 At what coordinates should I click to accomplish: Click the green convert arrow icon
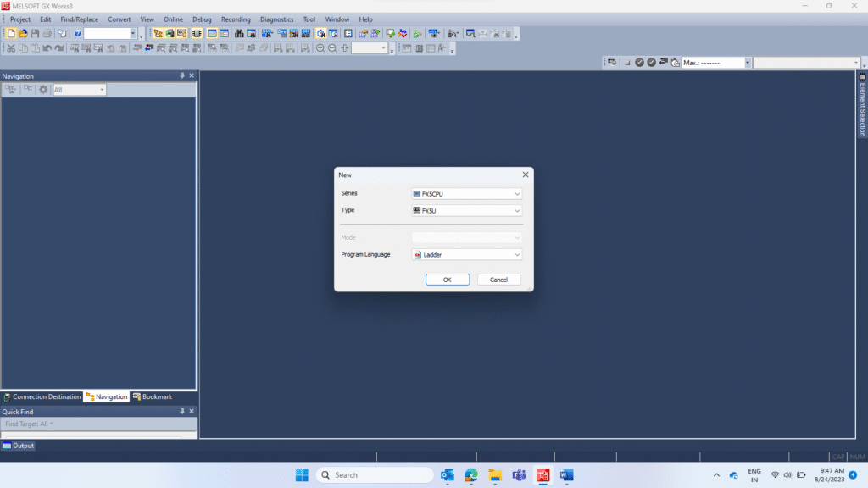coord(417,33)
